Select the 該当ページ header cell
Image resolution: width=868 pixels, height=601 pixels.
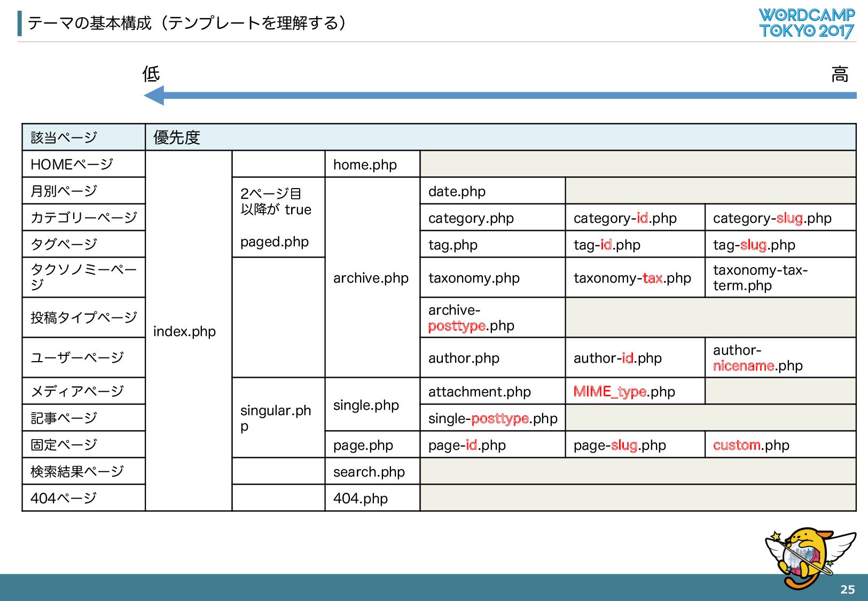(x=84, y=137)
